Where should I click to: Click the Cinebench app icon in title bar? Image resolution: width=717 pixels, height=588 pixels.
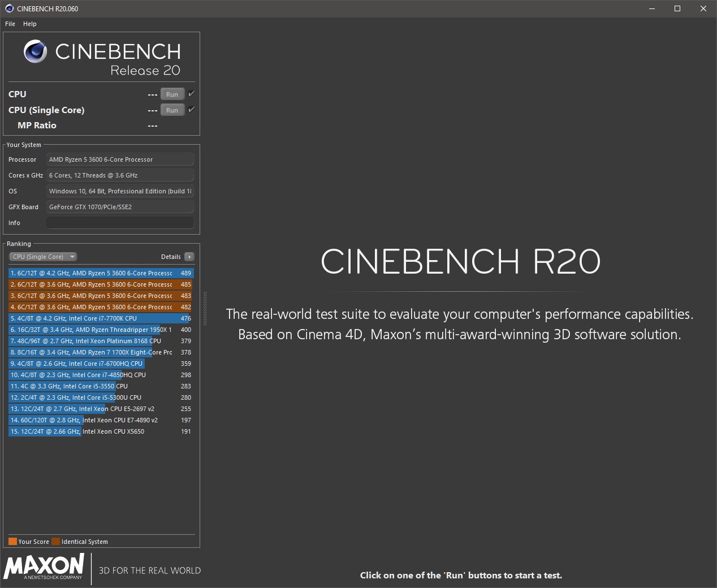point(10,8)
